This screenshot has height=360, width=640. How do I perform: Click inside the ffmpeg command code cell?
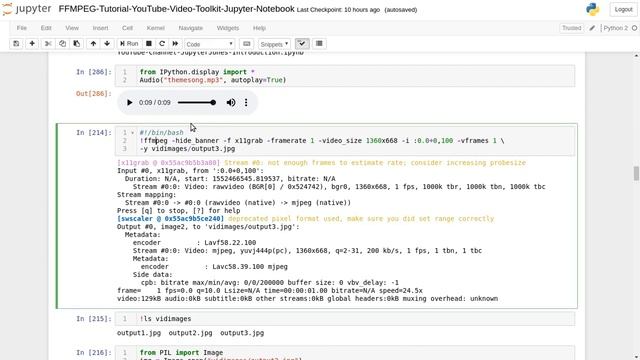pos(345,140)
